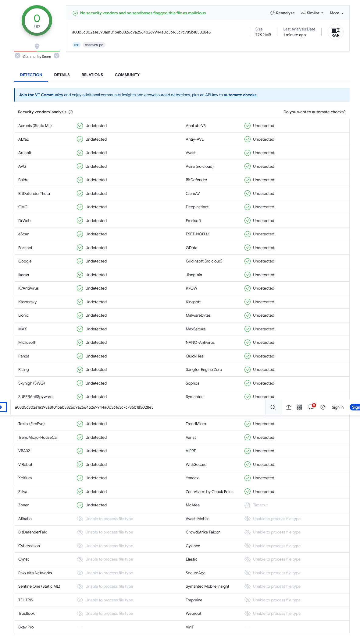
Task: Click the Trellix (FireEye) vendor name
Action: click(31, 424)
